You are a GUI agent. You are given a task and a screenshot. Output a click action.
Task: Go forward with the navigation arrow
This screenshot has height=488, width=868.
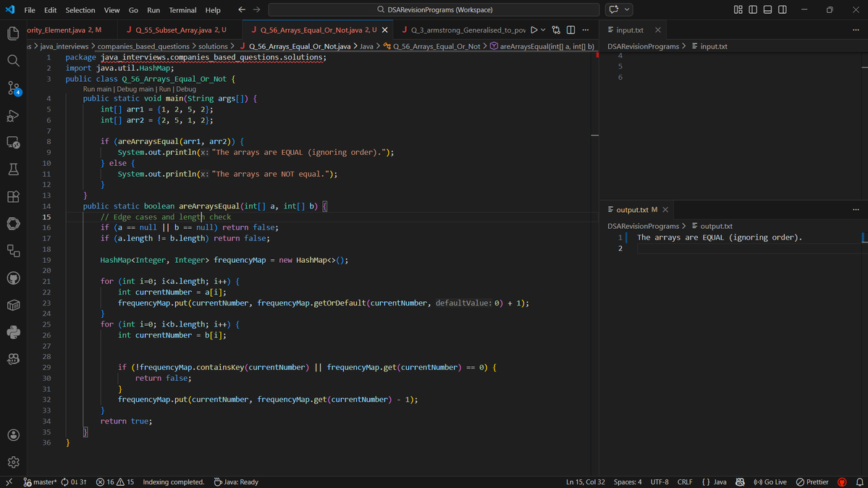pyautogui.click(x=256, y=9)
